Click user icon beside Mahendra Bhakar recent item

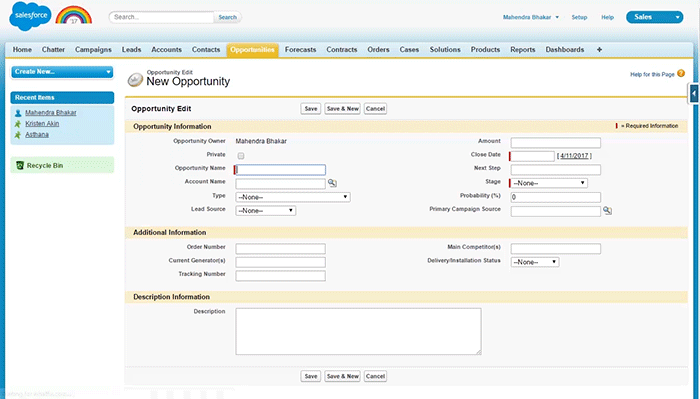click(x=18, y=113)
